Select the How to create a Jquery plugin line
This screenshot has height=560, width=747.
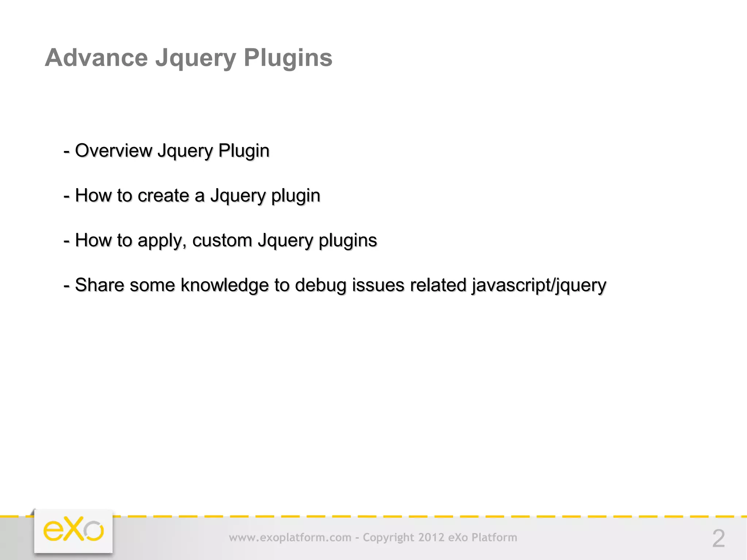[192, 195]
